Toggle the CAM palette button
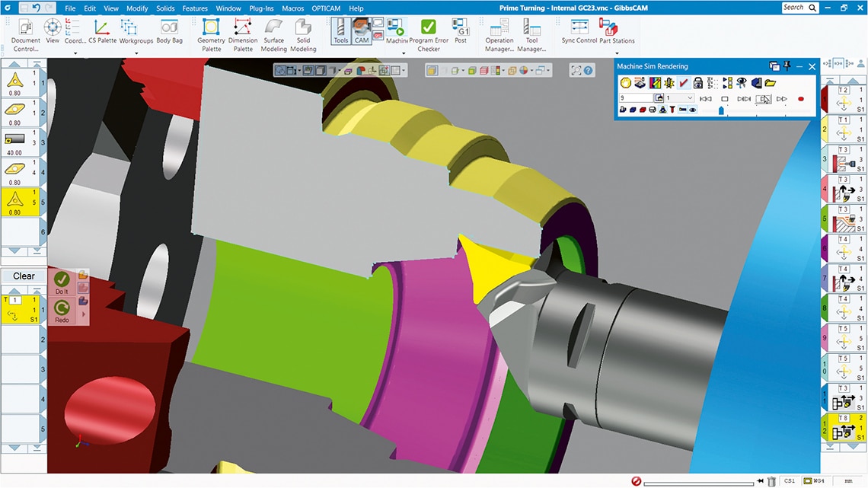The image size is (868, 488). [362, 30]
